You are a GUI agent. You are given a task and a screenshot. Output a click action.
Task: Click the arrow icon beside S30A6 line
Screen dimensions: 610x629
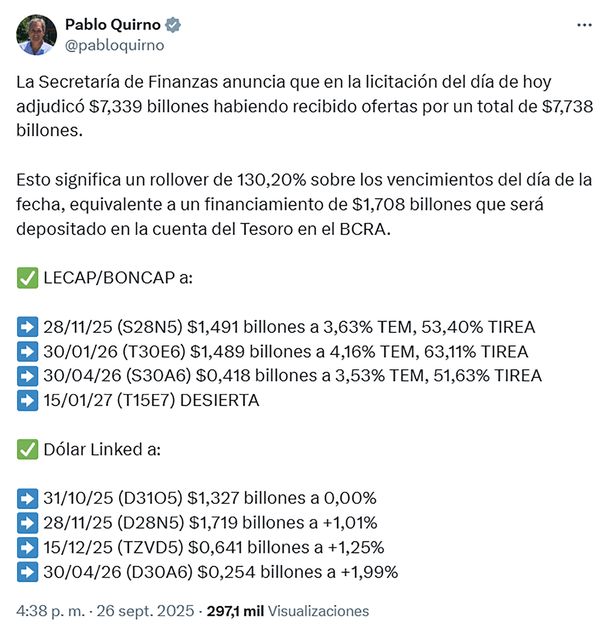pyautogui.click(x=26, y=375)
